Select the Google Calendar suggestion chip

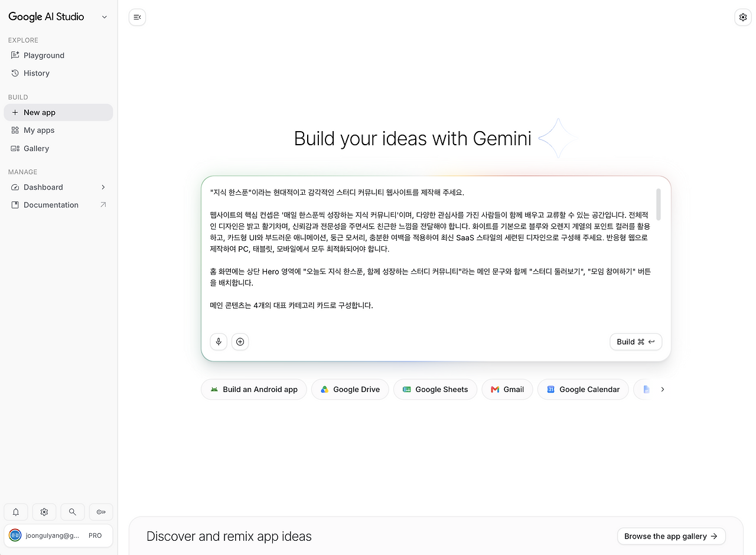tap(583, 390)
